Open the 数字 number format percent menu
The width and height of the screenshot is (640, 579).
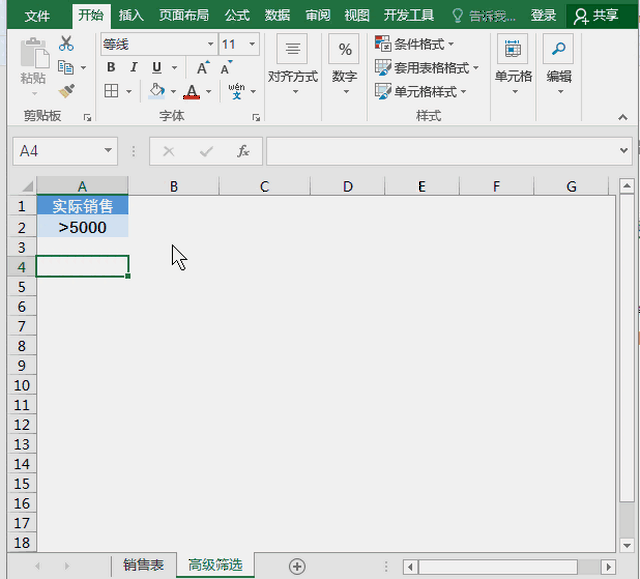[x=344, y=65]
